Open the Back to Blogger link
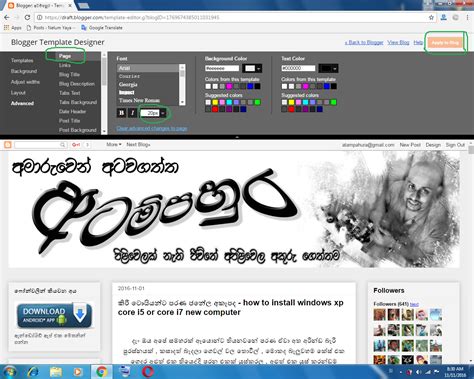474x379 pixels. point(364,42)
